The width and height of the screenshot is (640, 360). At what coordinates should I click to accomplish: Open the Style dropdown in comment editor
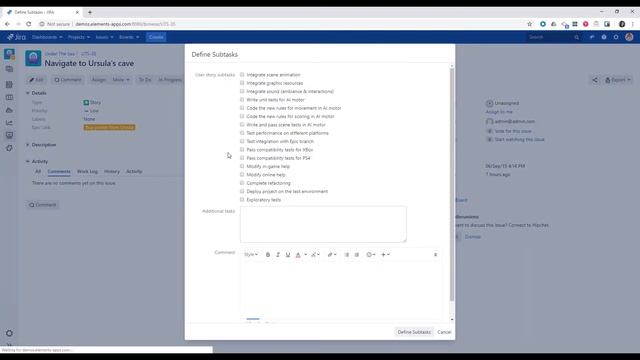coord(251,255)
